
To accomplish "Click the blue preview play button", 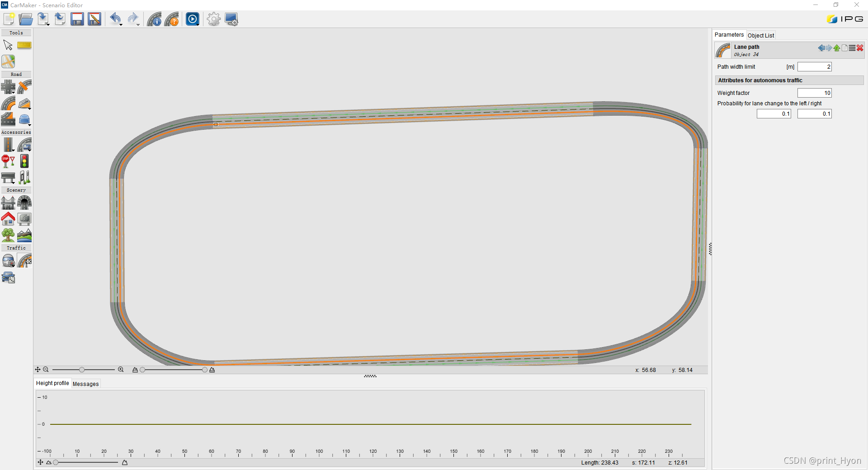I will click(x=193, y=19).
